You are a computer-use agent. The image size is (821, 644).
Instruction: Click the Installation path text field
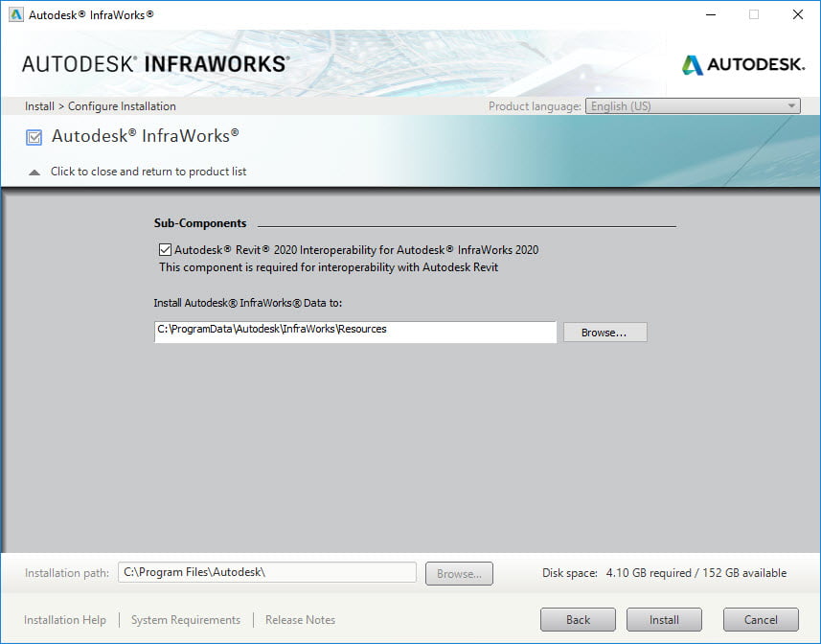click(267, 572)
